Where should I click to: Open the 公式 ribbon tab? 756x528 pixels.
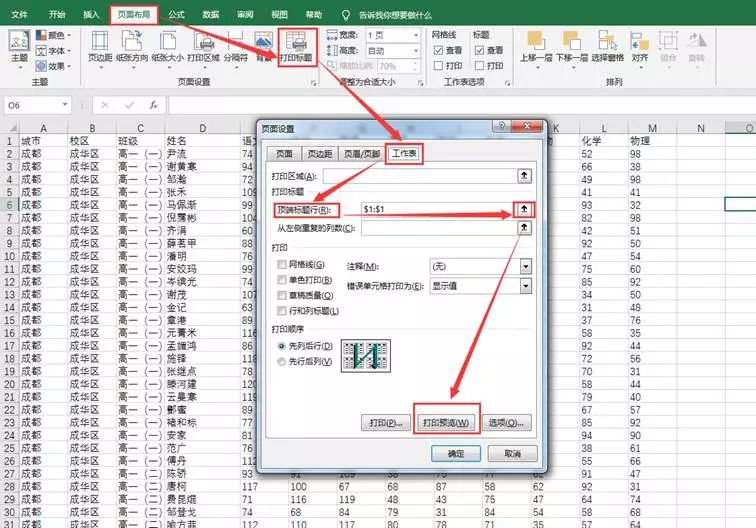(176, 14)
